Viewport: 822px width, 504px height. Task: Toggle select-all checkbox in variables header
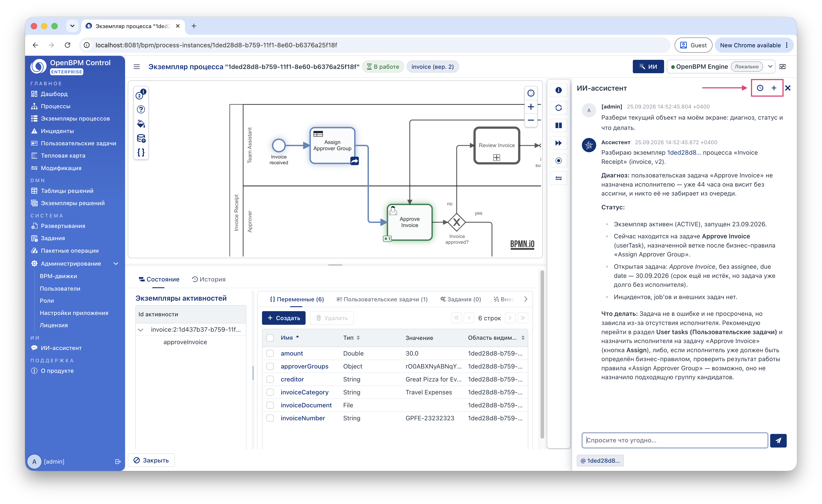click(270, 338)
